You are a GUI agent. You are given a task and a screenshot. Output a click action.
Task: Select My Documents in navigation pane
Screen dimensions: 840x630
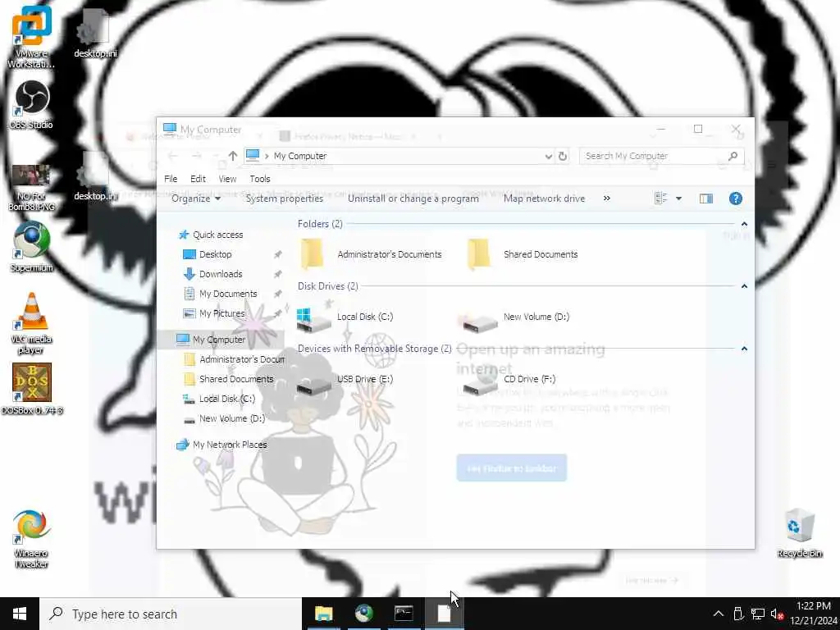220,294
